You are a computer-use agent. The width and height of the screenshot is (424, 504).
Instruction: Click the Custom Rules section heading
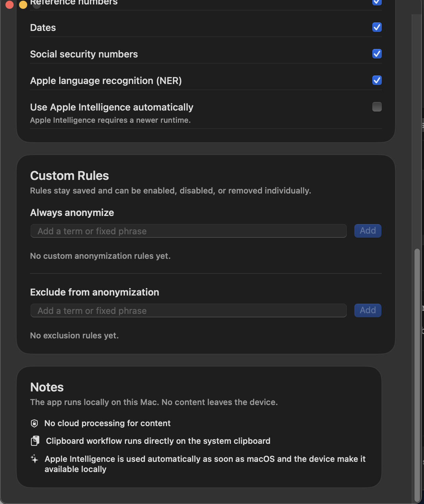[x=69, y=175]
